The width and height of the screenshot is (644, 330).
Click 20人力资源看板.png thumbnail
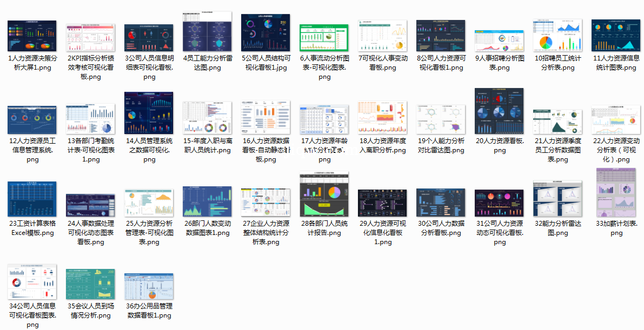click(x=500, y=111)
